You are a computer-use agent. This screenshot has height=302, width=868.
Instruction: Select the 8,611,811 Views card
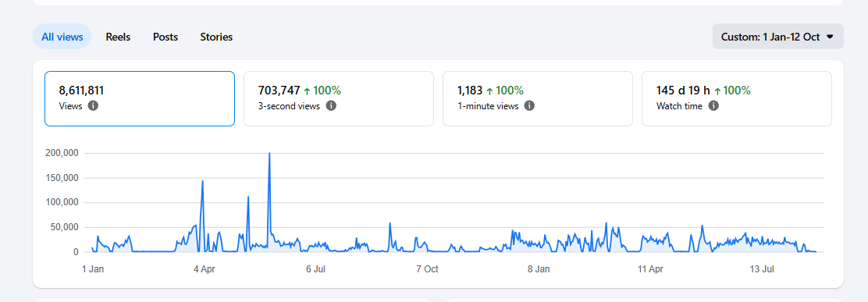140,98
